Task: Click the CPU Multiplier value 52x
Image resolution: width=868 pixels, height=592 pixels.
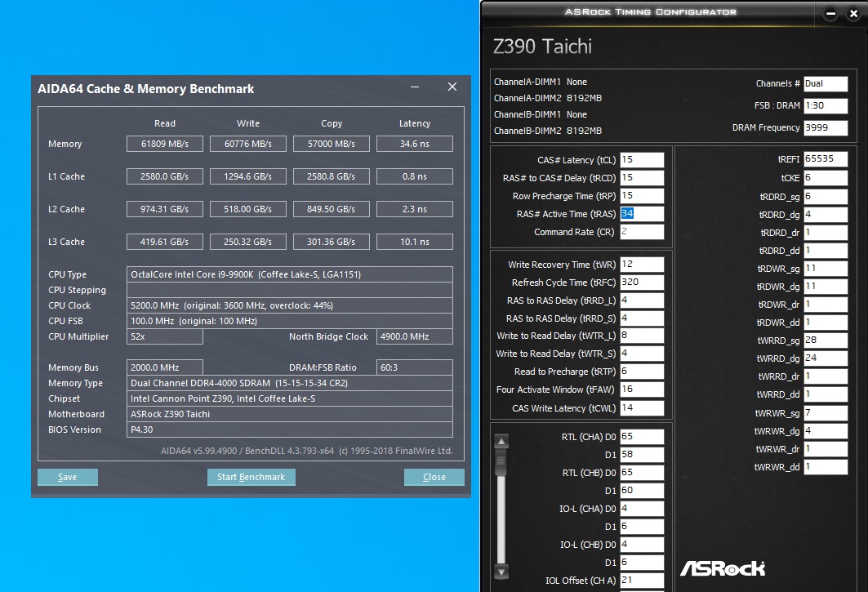Action: pyautogui.click(x=164, y=336)
